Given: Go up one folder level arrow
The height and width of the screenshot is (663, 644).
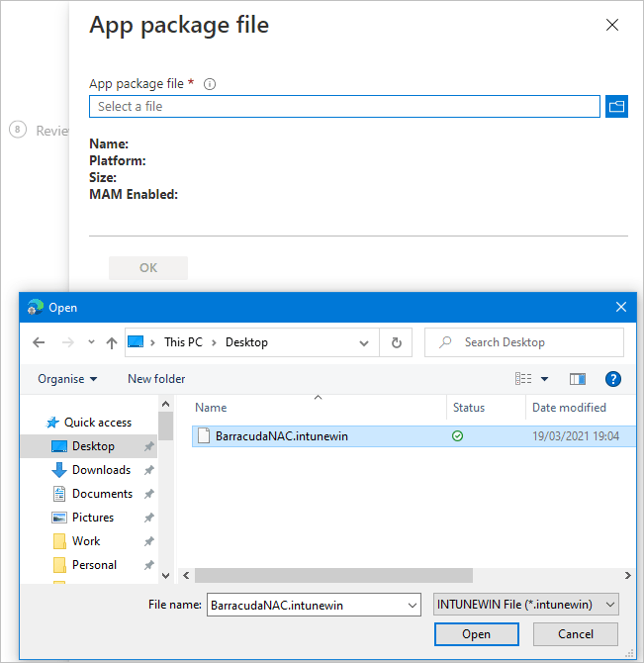Looking at the screenshot, I should 112,342.
